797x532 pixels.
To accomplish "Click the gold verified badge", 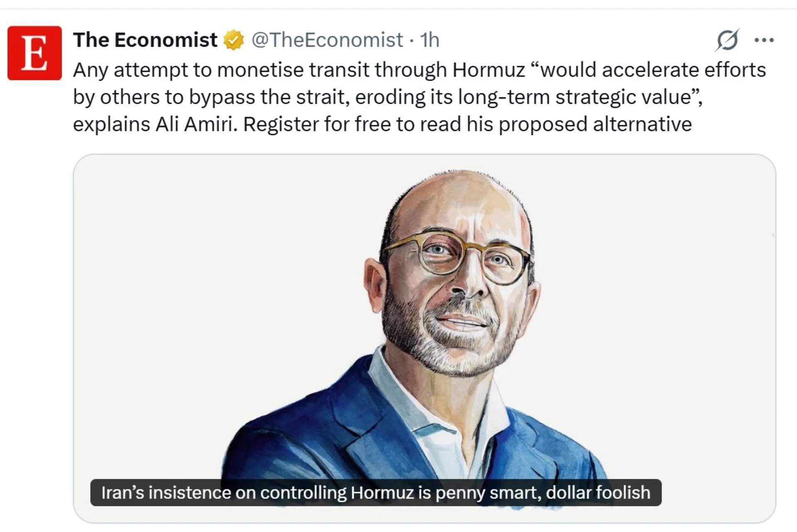I will (234, 40).
